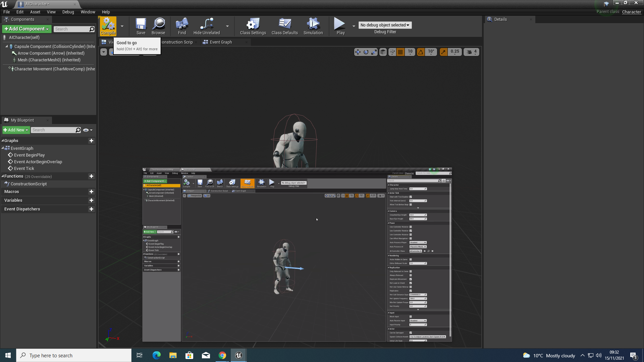Open the debug object selector dropdown
This screenshot has width=644, height=362.
coord(385,25)
